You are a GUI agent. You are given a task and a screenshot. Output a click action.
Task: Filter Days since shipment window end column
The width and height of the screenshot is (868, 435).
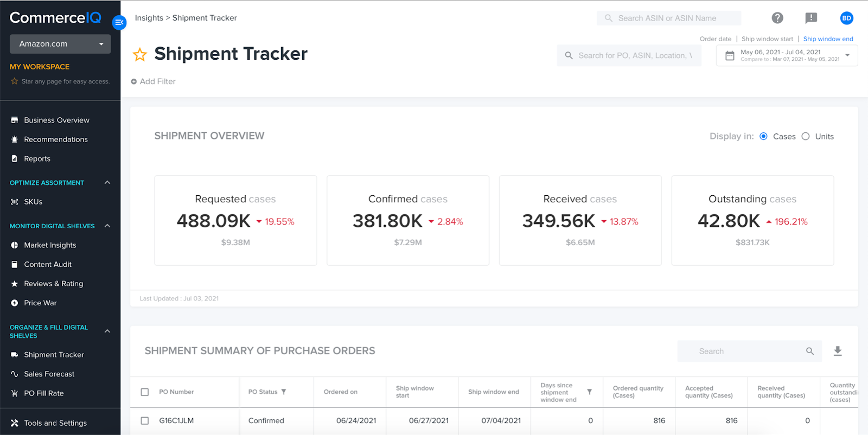(590, 392)
